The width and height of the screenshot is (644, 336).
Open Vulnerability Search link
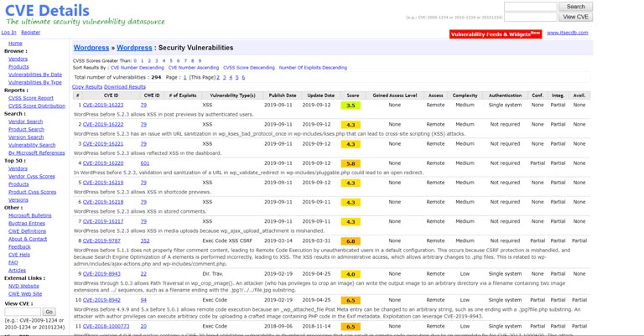(x=32, y=145)
